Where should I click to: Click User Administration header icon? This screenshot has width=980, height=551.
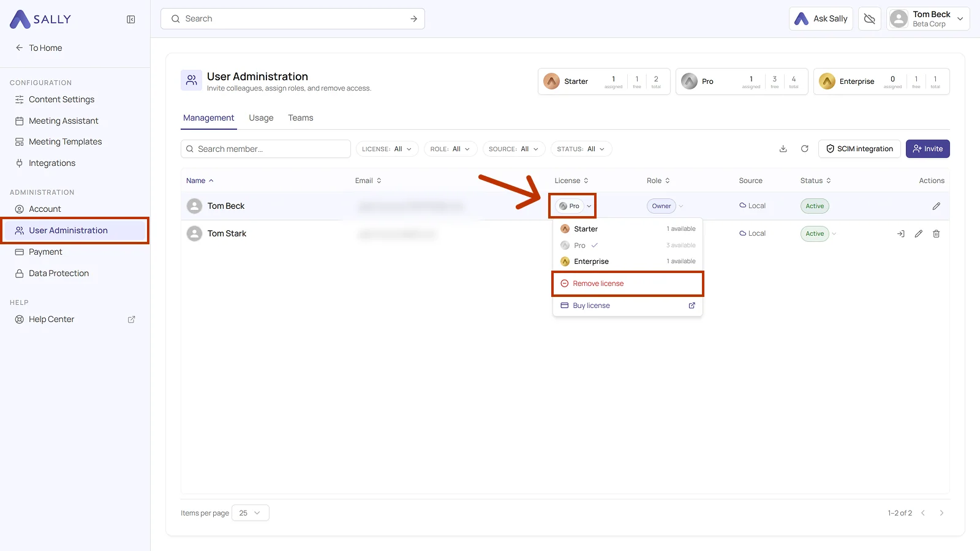[x=192, y=80]
